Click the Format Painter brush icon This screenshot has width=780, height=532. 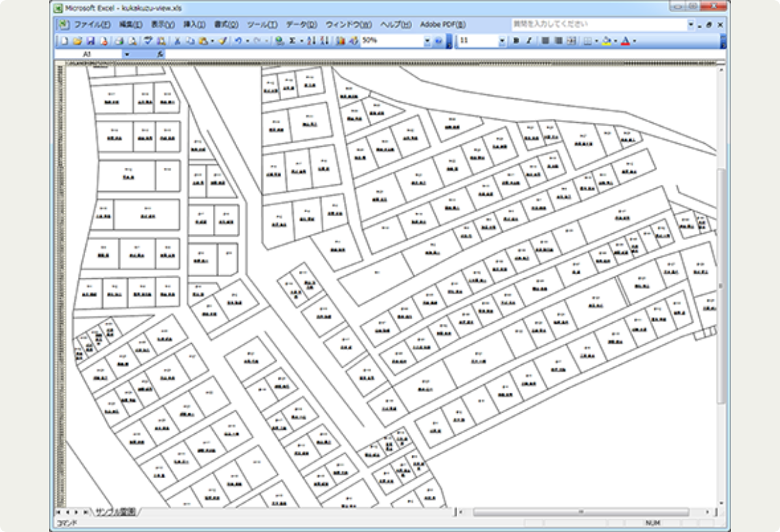coord(222,41)
